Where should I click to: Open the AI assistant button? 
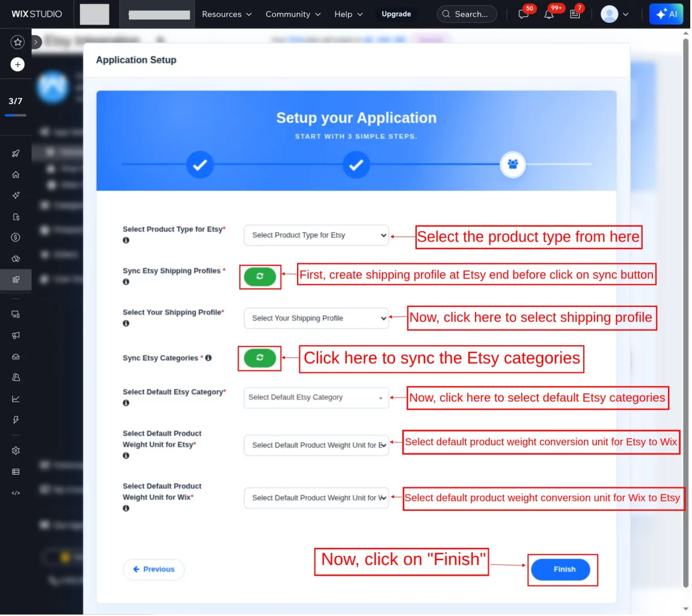coord(666,14)
